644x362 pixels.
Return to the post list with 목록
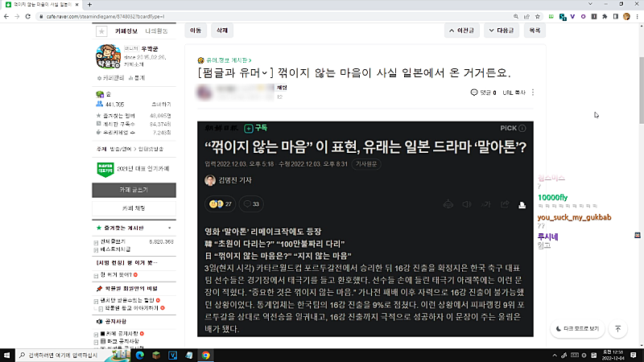(535, 31)
